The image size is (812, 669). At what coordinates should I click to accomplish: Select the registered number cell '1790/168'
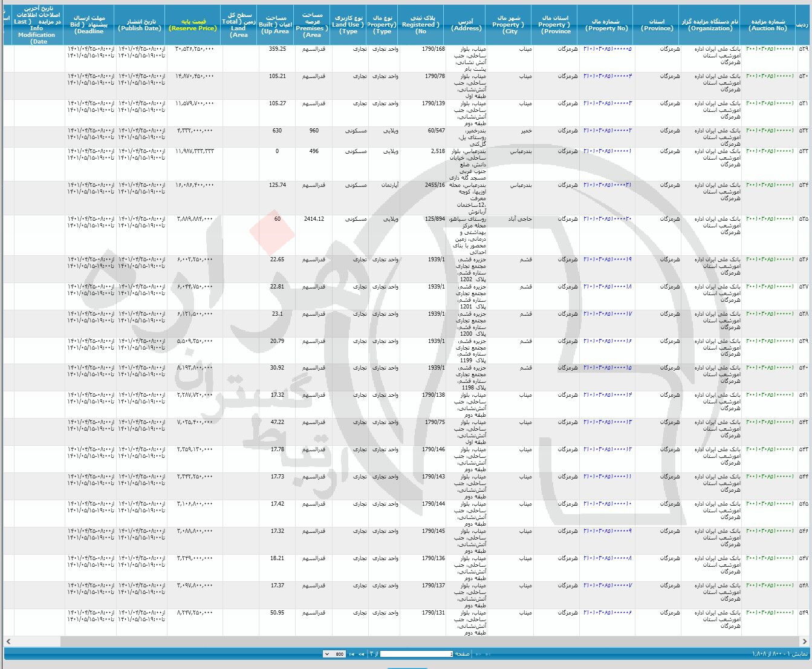[x=434, y=49]
